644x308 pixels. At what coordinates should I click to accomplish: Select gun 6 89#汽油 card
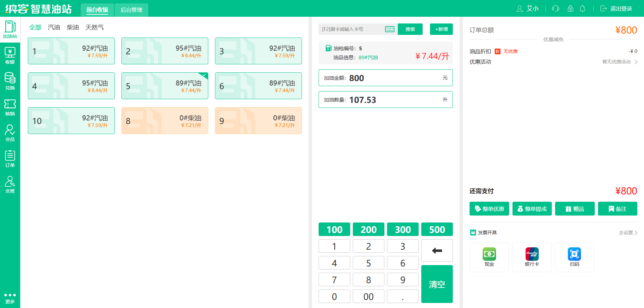coord(258,86)
